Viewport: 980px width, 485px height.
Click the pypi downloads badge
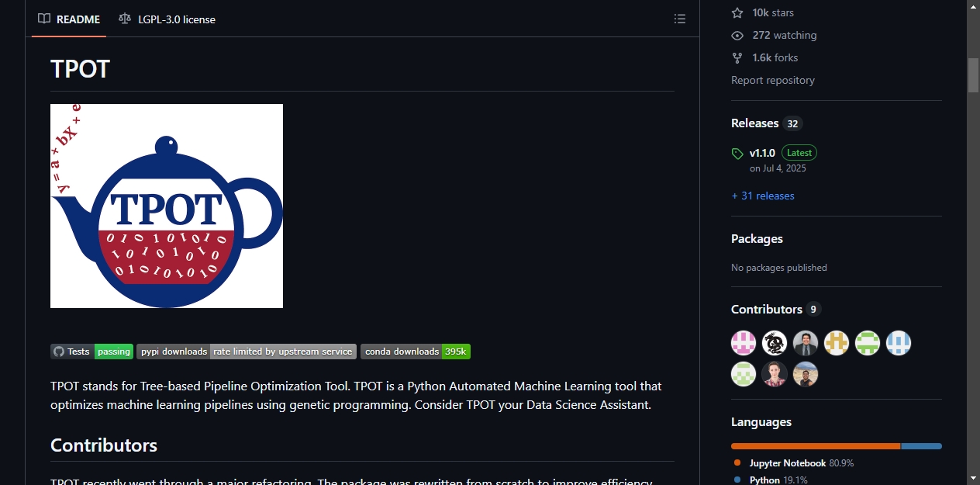pyautogui.click(x=247, y=352)
